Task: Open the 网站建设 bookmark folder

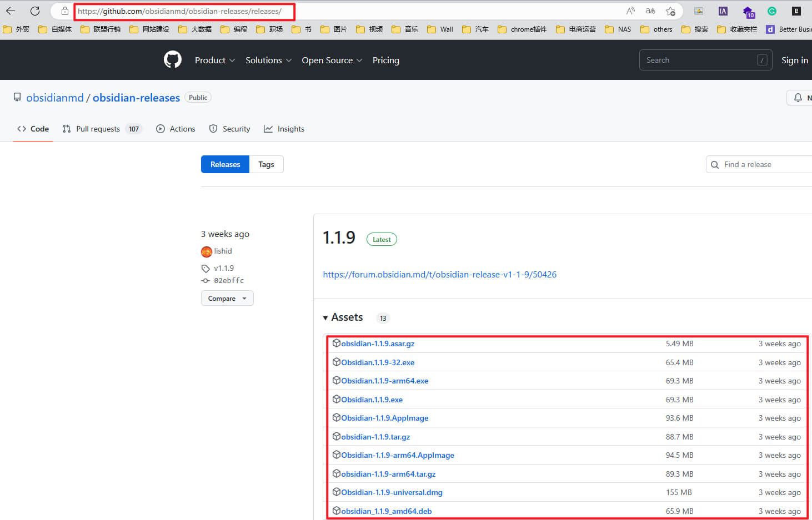Action: pyautogui.click(x=150, y=29)
